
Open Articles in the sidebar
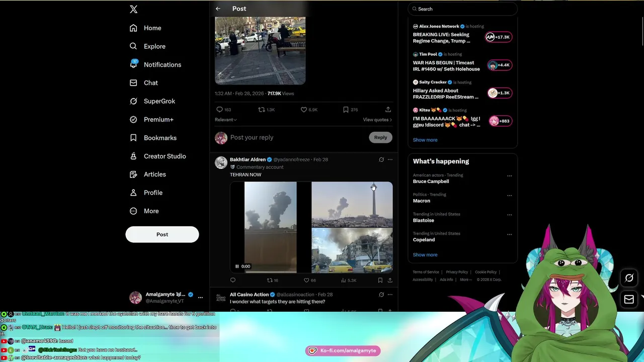(x=148, y=174)
